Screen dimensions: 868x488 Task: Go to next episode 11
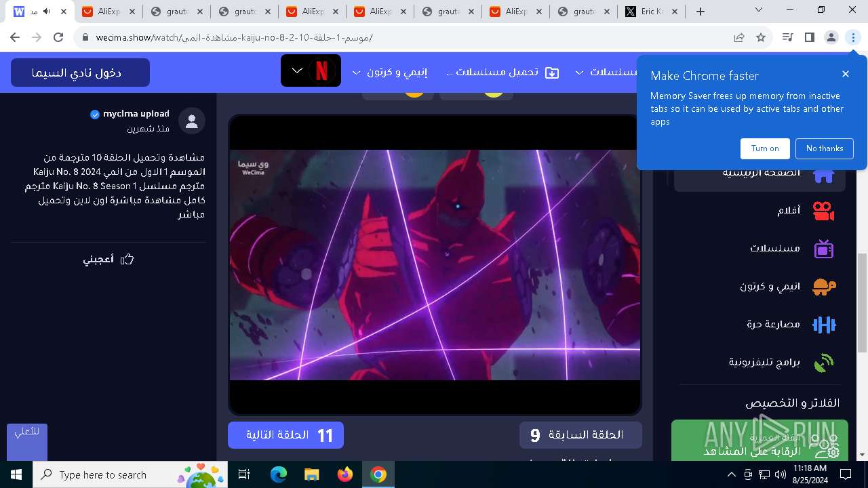[285, 435]
